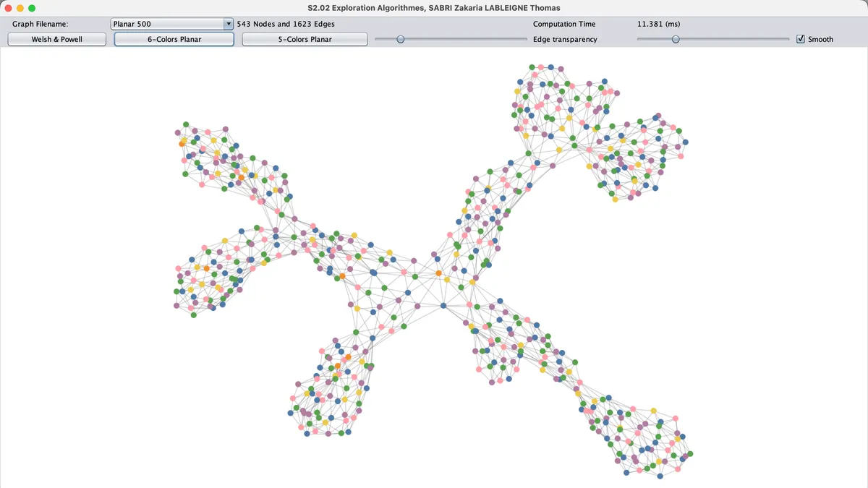Run the Welsh & Powell coloring algorithm

click(57, 39)
